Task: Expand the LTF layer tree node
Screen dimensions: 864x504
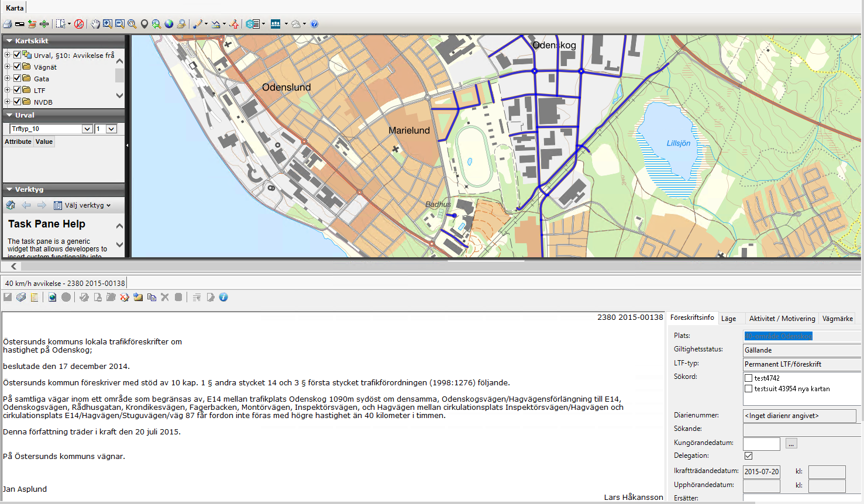Action: 8,89
